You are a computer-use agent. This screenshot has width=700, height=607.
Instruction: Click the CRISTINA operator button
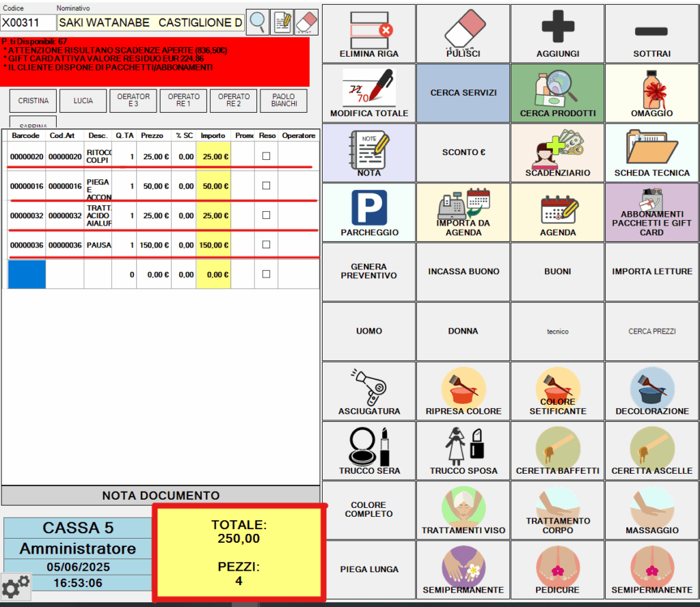click(x=33, y=100)
